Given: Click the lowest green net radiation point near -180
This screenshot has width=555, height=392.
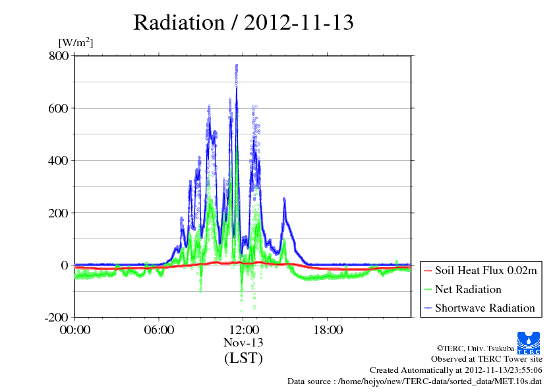Looking at the screenshot, I should tap(241, 311).
